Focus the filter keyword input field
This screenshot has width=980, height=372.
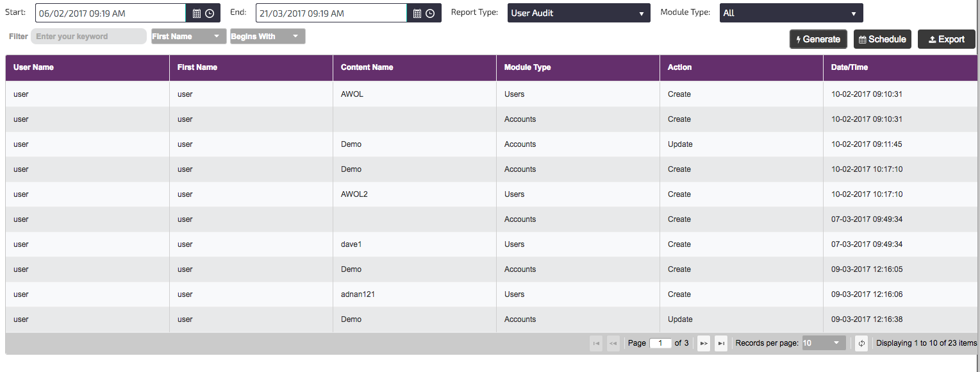pyautogui.click(x=88, y=37)
